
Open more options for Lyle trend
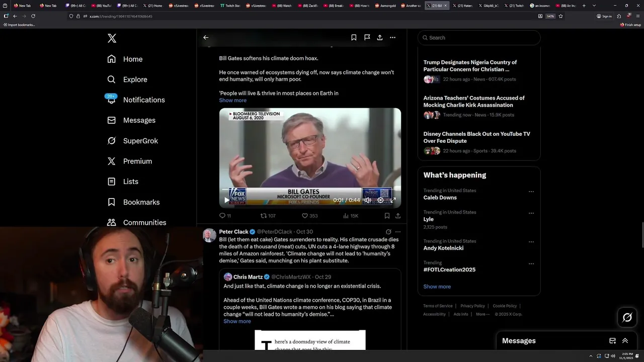coord(531,213)
